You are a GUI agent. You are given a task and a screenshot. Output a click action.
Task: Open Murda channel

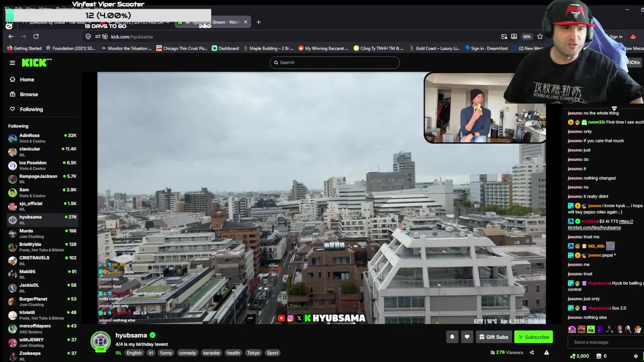click(42, 233)
